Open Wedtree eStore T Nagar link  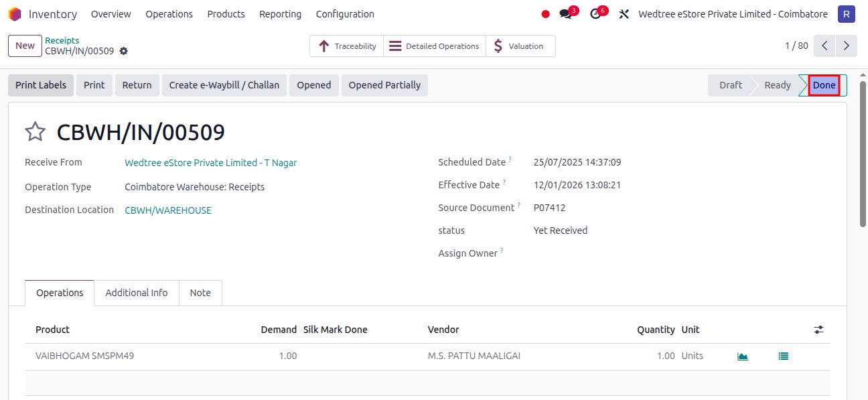(x=210, y=163)
